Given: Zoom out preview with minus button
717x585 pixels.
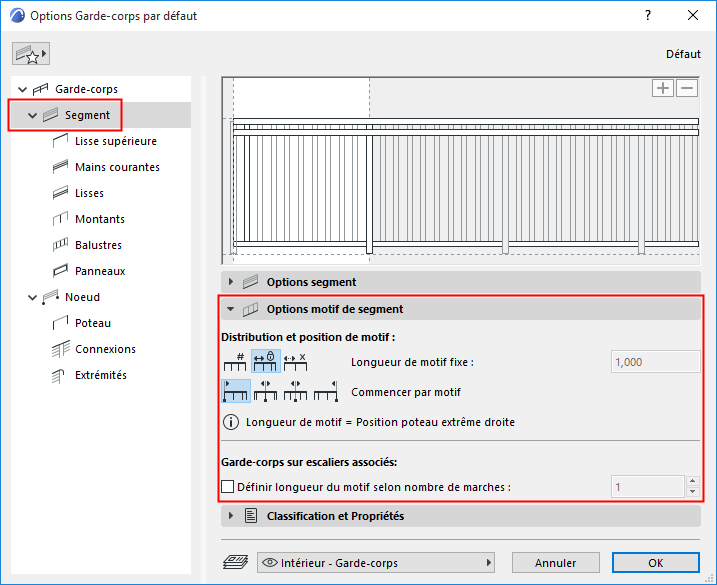Looking at the screenshot, I should [x=686, y=88].
